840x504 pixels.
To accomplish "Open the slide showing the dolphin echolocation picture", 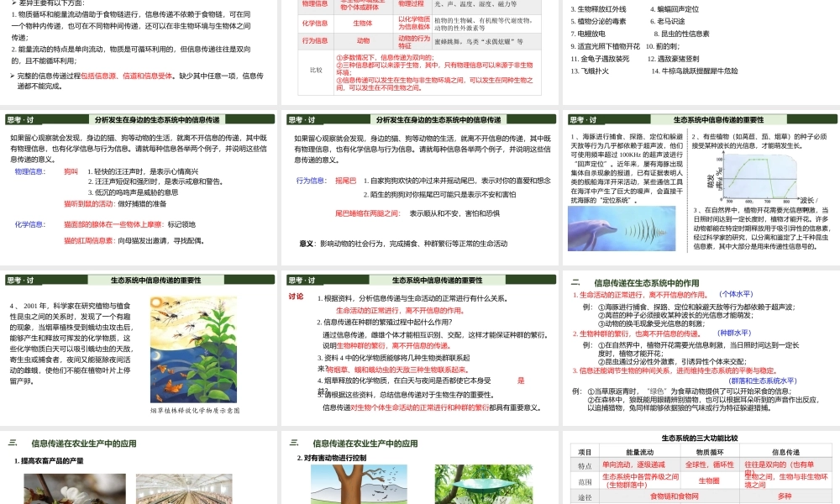I will pyautogui.click(x=701, y=186).
